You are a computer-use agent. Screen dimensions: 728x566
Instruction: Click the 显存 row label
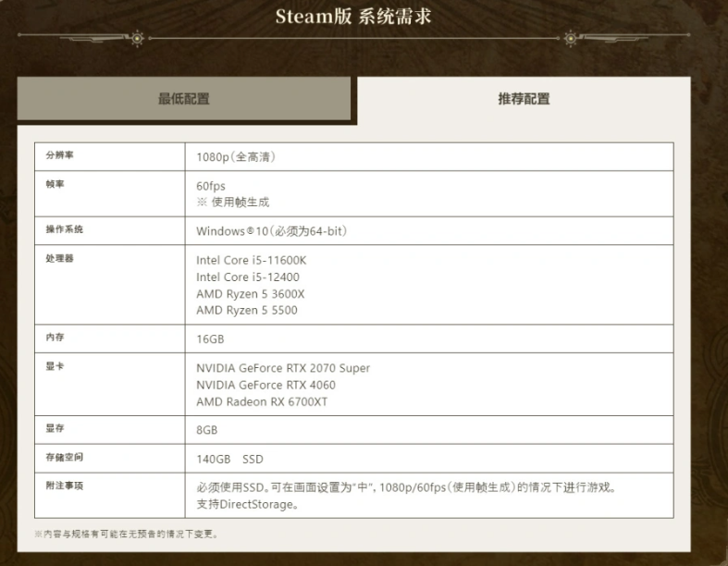click(x=55, y=428)
